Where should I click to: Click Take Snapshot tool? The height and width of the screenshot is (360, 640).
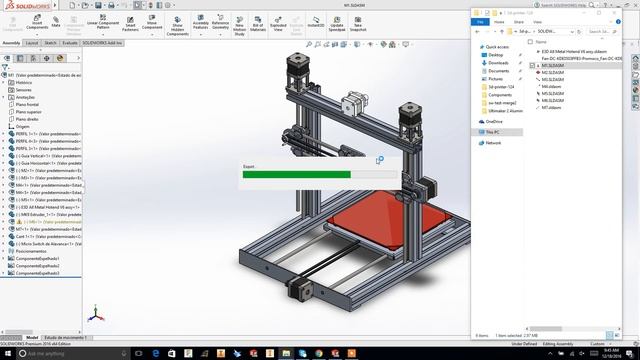click(358, 24)
